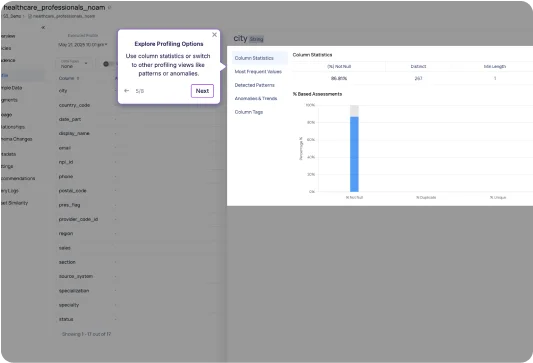Open the Detected Patterns tab
The image size is (533, 363).
(255, 85)
